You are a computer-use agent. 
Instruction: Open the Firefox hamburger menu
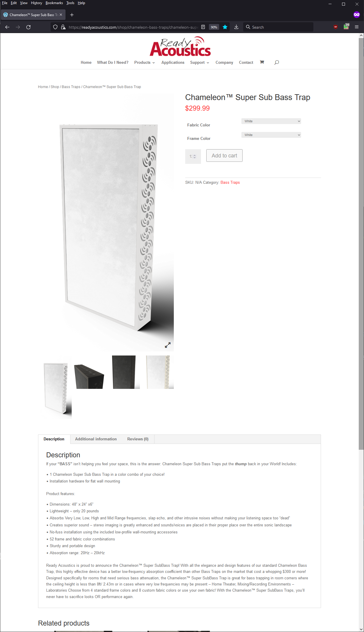357,27
